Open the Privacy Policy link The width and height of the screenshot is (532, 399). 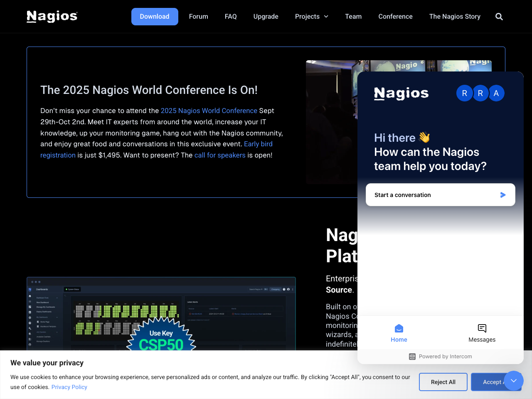[69, 387]
